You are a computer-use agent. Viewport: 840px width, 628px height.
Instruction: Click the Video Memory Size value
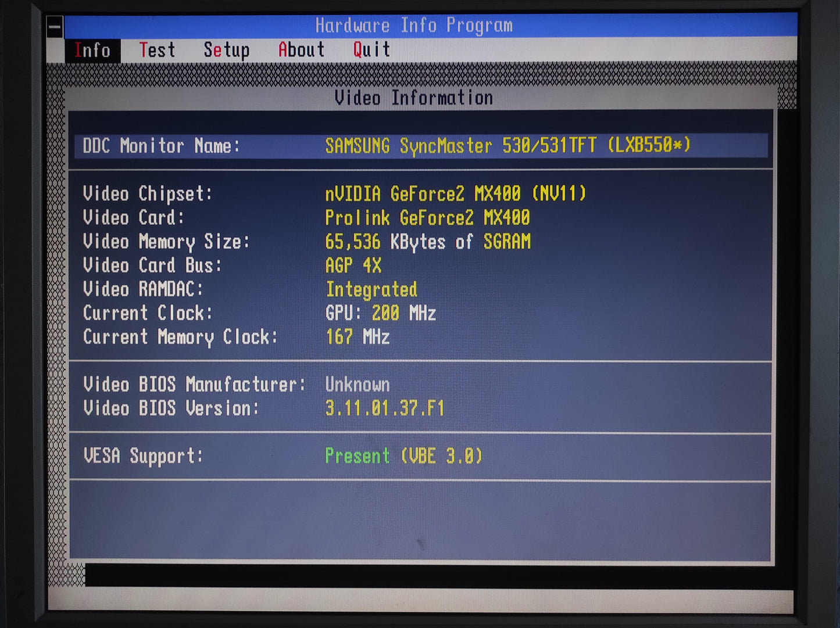coord(429,242)
